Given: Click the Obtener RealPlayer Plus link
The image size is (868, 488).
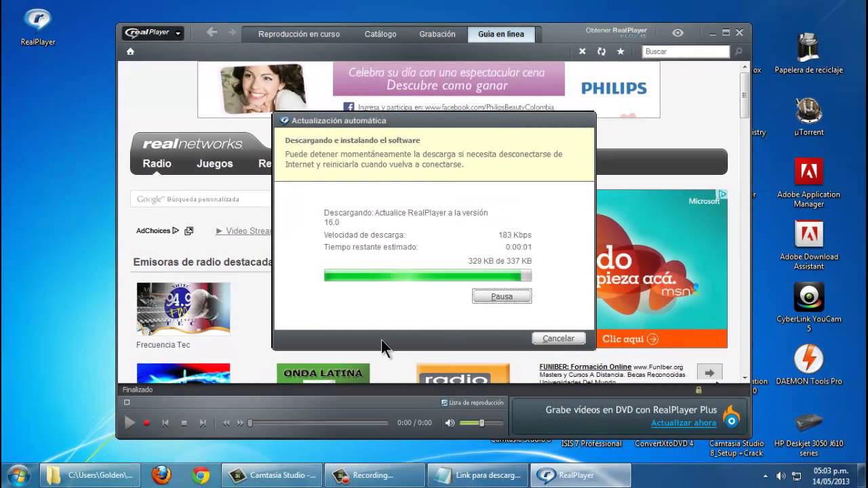Looking at the screenshot, I should click(616, 32).
